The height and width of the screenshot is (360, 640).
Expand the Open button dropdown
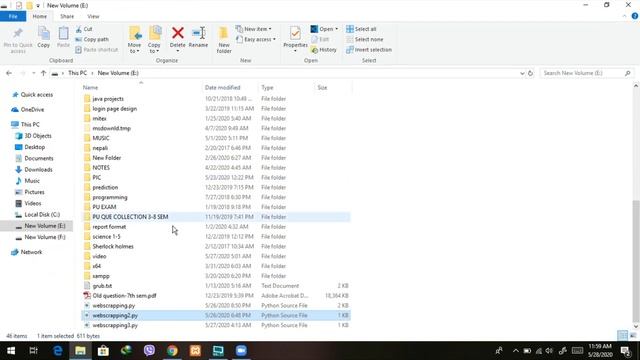(x=336, y=29)
